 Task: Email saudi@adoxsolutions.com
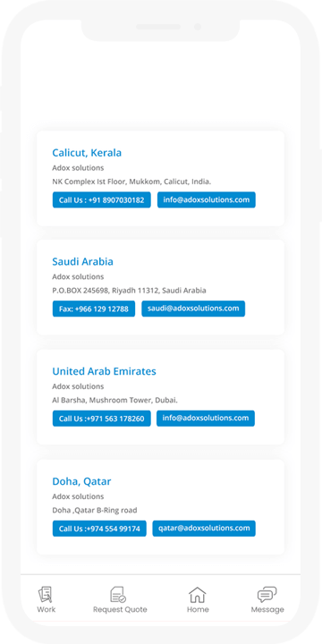coord(193,309)
